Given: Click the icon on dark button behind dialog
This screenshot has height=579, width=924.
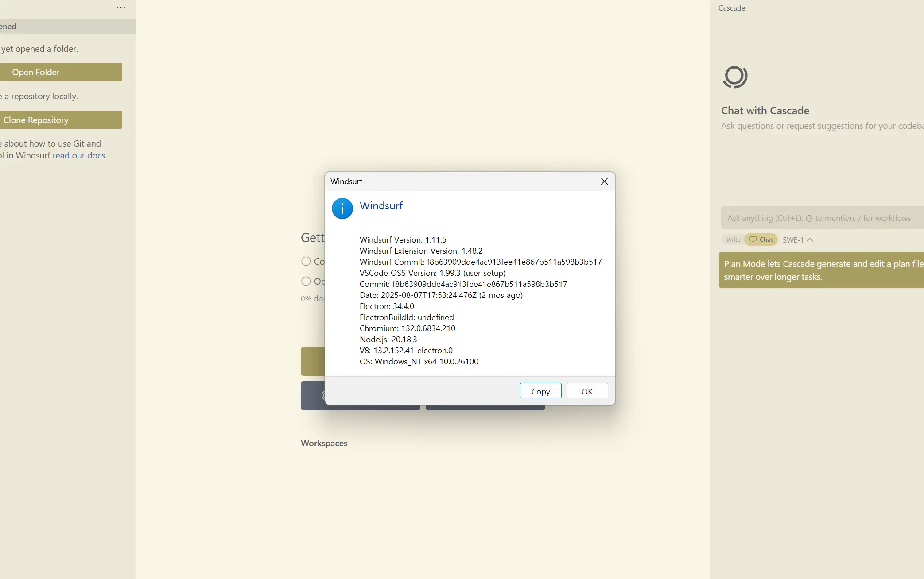Looking at the screenshot, I should [323, 395].
